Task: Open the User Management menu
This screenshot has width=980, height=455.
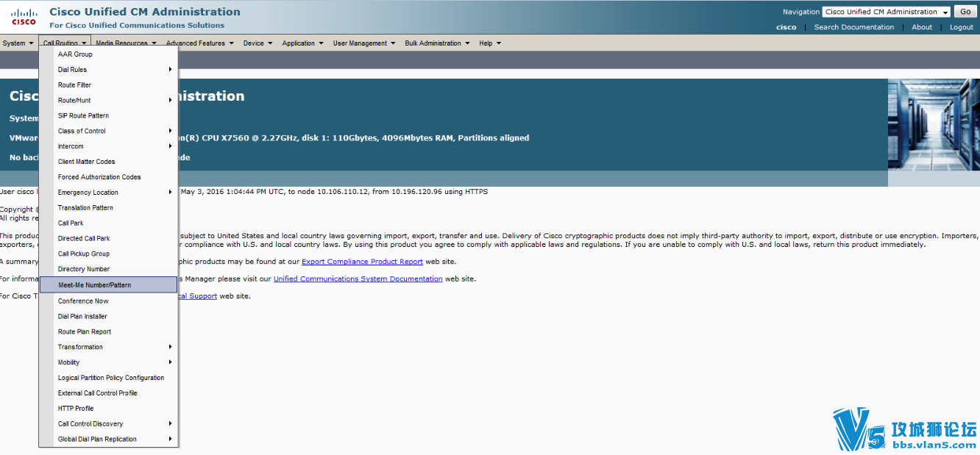Action: [364, 43]
